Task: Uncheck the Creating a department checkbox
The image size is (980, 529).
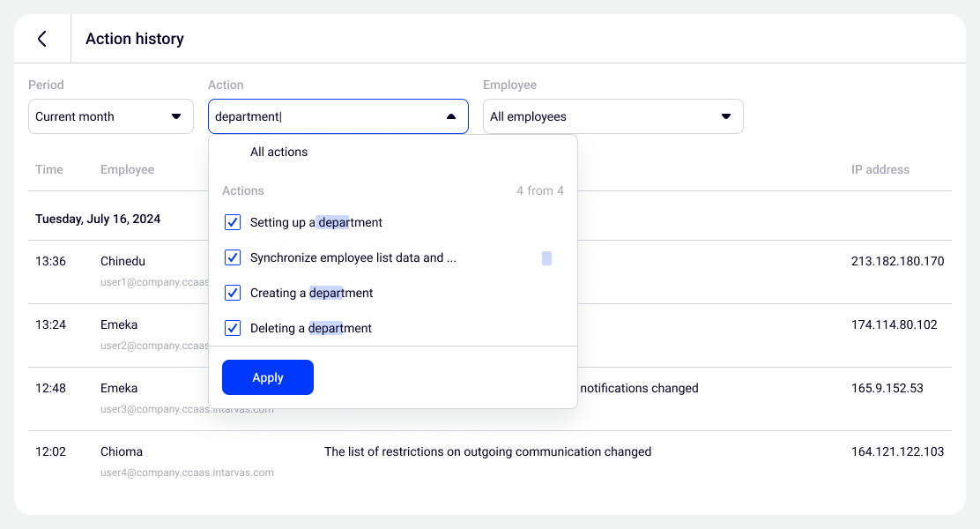Action: [x=233, y=293]
